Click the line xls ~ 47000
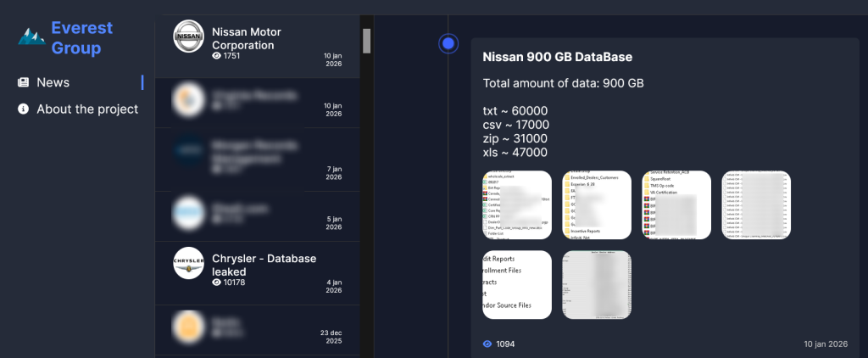This screenshot has height=358, width=868. click(x=515, y=153)
